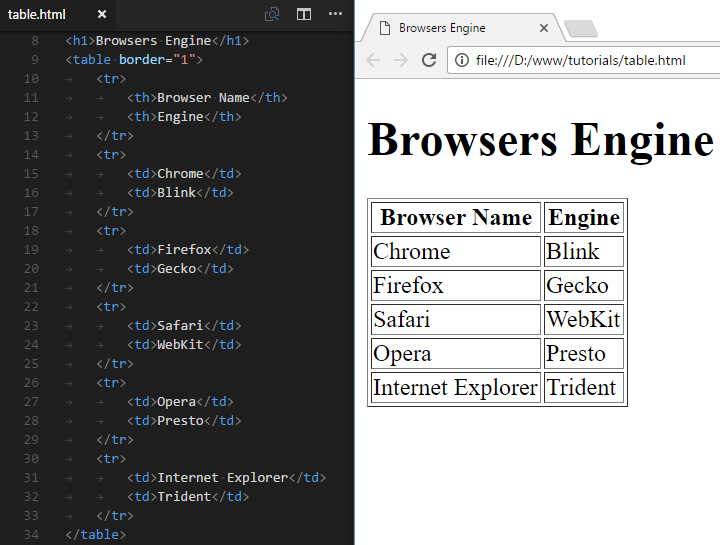Click the Presto table cell

click(584, 353)
